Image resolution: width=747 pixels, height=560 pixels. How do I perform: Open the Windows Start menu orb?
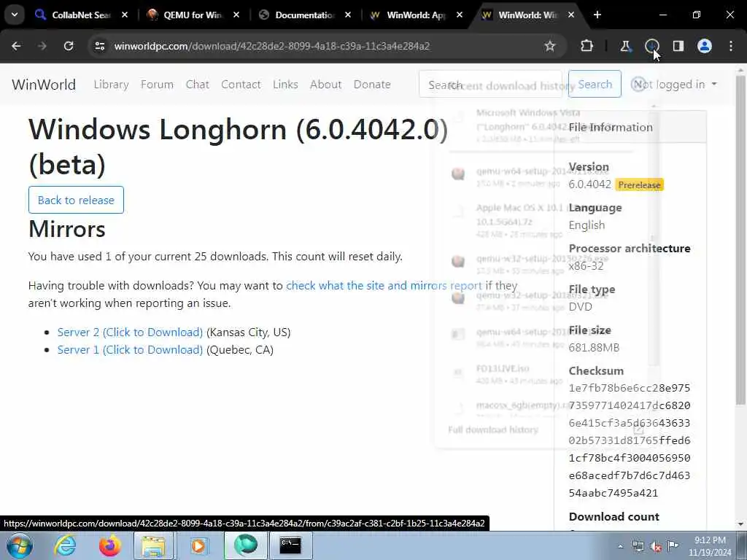[19, 545]
